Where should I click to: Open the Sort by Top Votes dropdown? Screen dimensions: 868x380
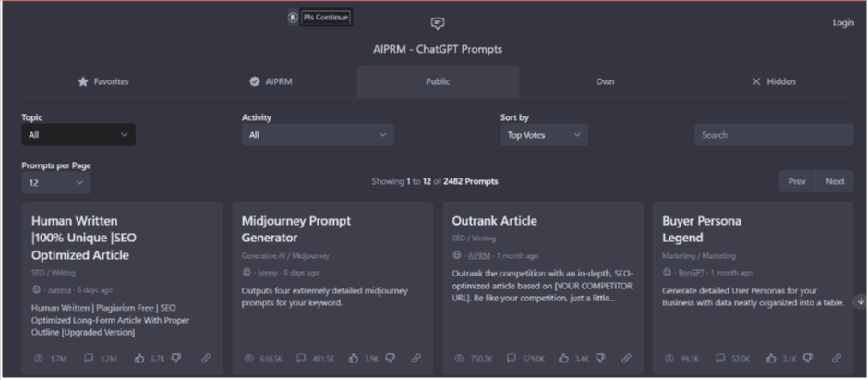point(544,135)
